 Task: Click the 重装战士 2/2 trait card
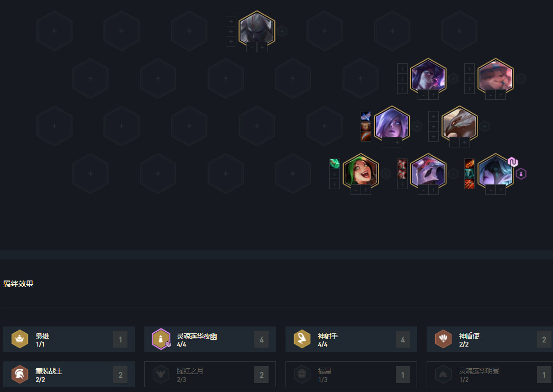click(x=69, y=375)
